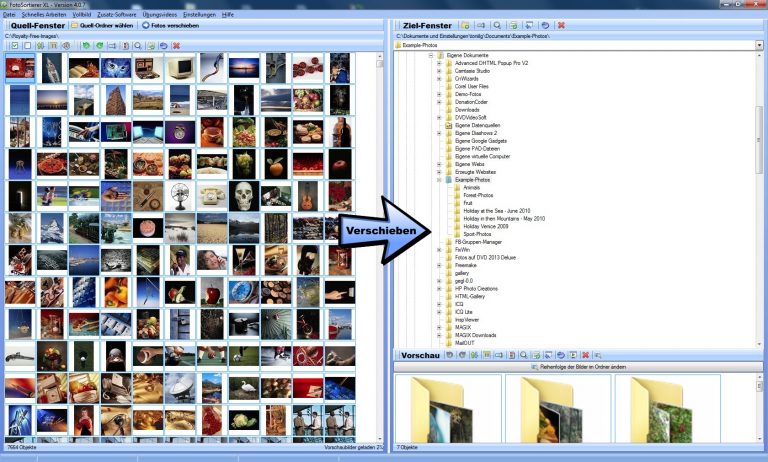Click the blue undo icon in Ziel-Fenster toolbar
This screenshot has height=462, width=768.
(544, 24)
